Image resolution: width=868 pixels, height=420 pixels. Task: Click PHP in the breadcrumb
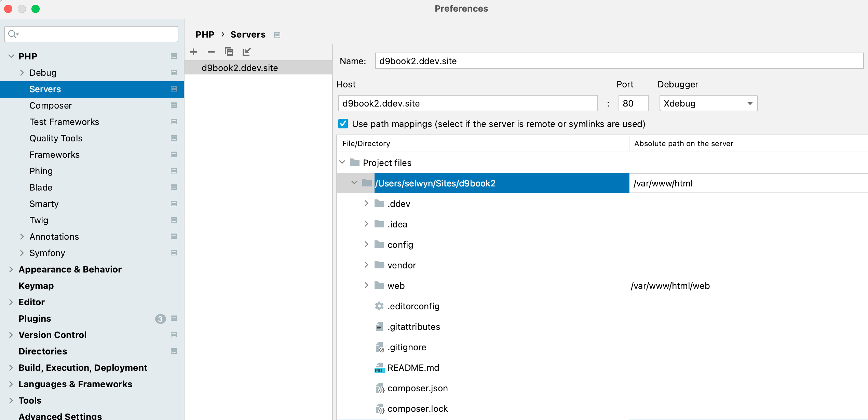point(205,34)
